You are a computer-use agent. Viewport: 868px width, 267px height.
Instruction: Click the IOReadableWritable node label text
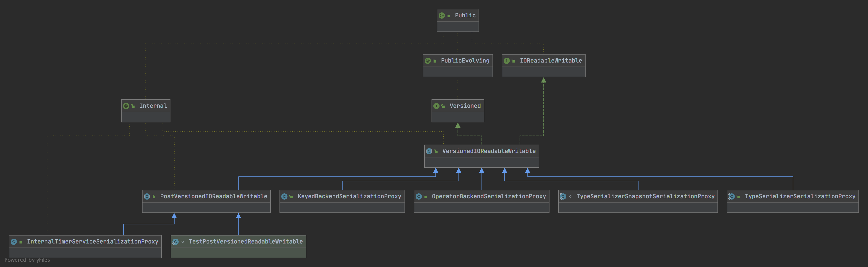pos(551,61)
